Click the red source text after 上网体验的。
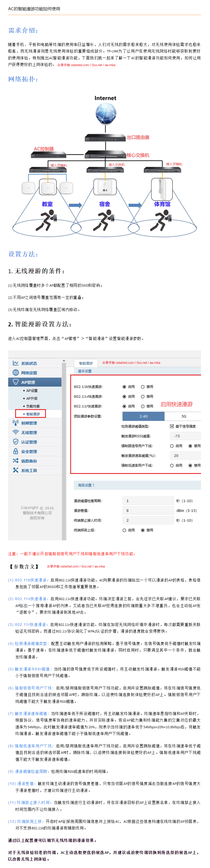Image resolution: width=210 pixels, height=868 pixels. point(86,65)
